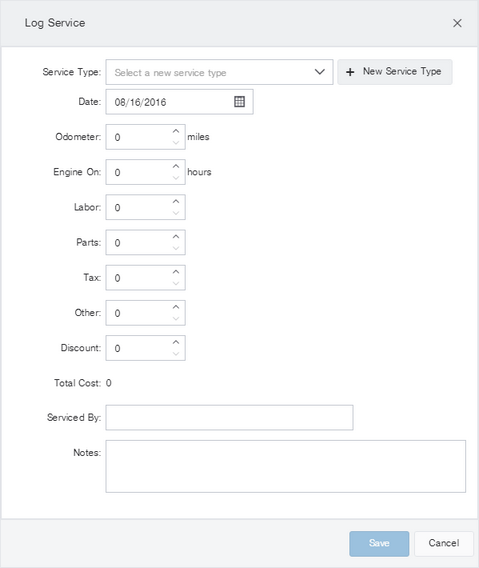Click inside the Notes text area
The height and width of the screenshot is (568, 479).
(286, 466)
